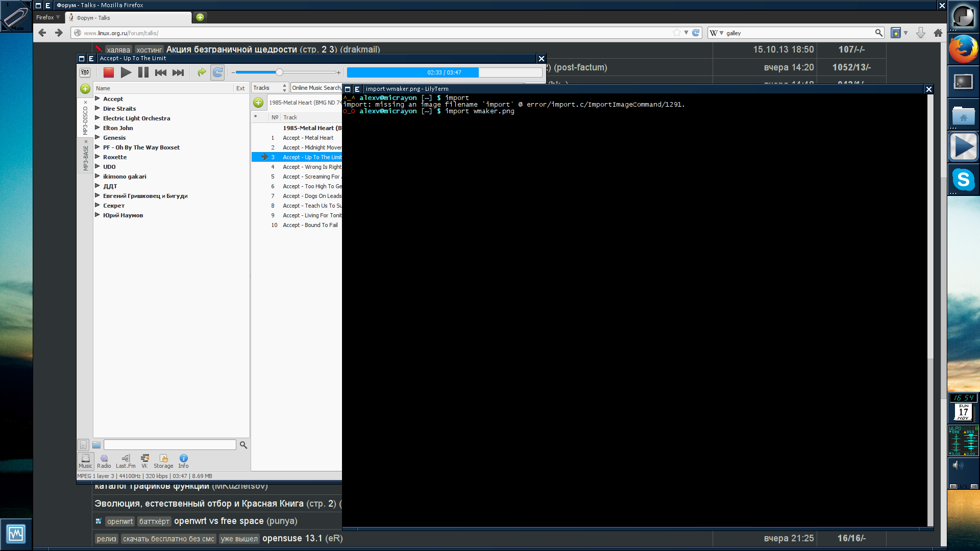This screenshot has width=980, height=551.
Task: Reload the page in Firefox
Action: [696, 33]
